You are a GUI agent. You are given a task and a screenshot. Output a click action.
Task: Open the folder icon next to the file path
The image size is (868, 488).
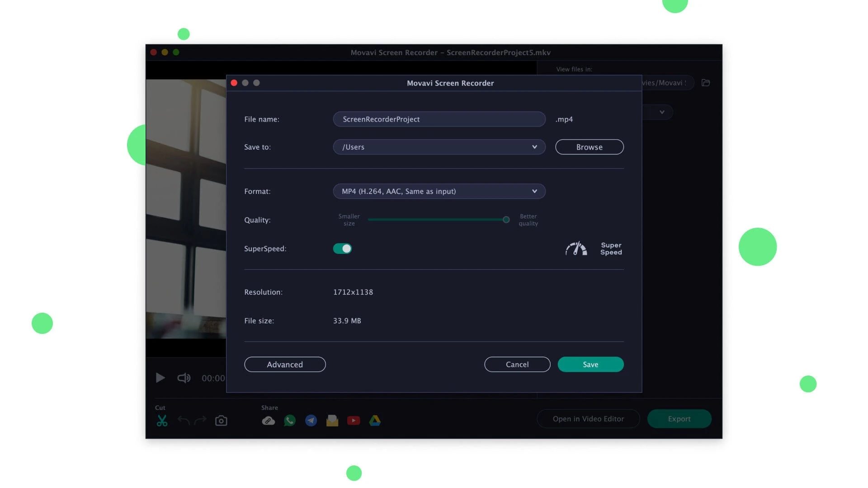point(706,83)
